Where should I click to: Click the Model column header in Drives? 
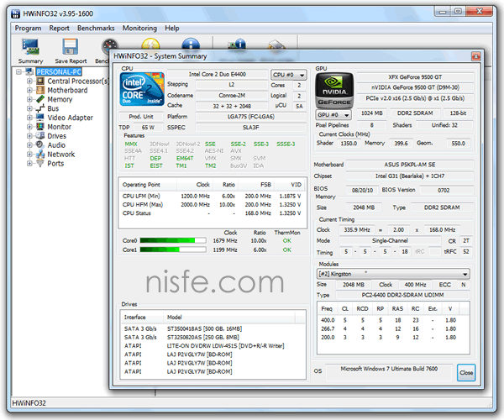(x=228, y=318)
